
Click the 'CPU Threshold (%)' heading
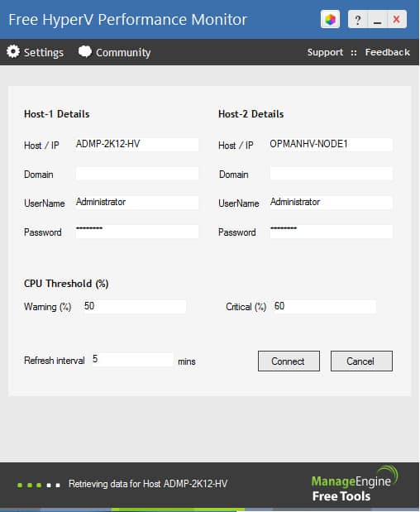(x=66, y=284)
